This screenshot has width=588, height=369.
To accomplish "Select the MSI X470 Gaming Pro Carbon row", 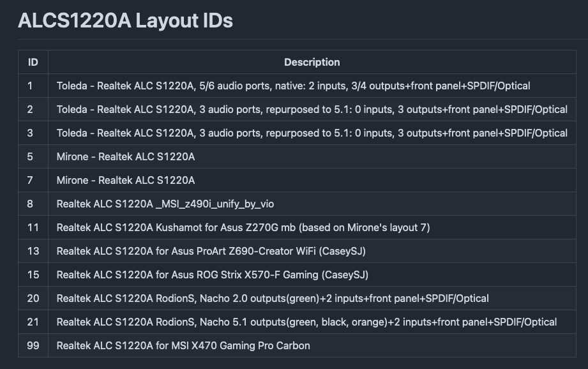I will (x=297, y=346).
